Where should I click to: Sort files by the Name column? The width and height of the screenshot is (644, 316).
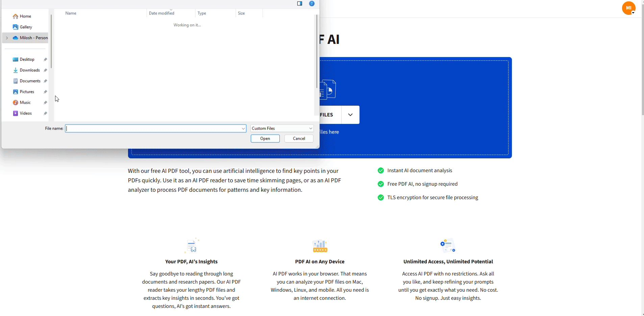click(x=71, y=13)
